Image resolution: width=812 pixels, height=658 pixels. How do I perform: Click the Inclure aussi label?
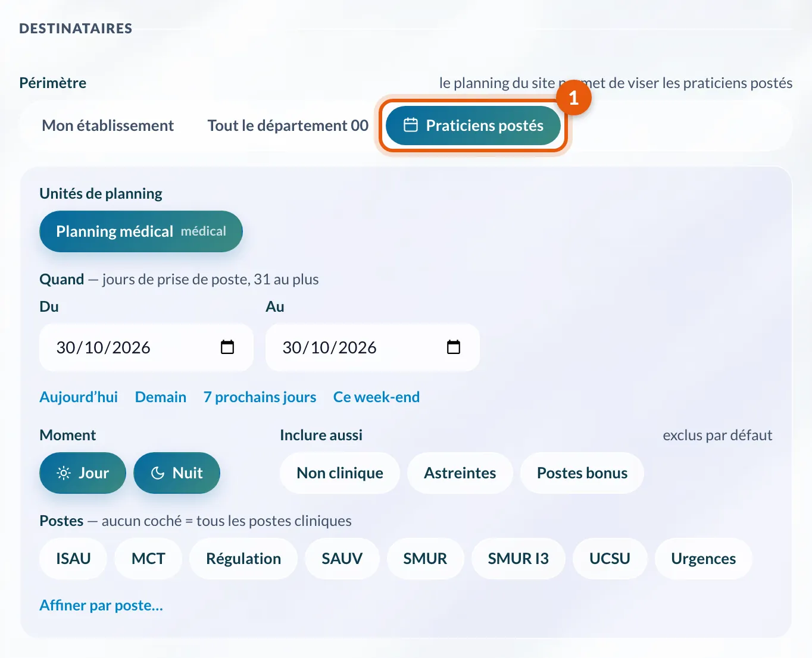coord(321,435)
